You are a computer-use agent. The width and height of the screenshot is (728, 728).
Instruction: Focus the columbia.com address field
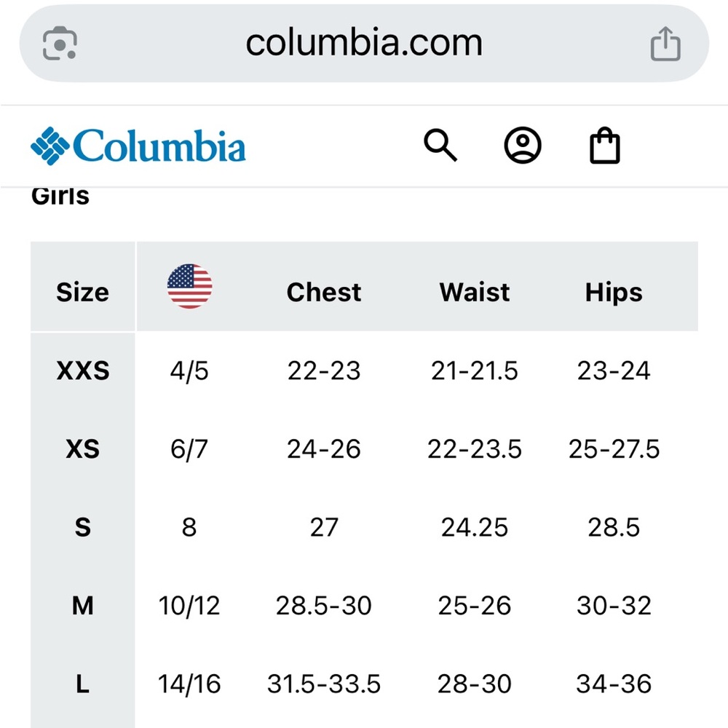[x=364, y=42]
